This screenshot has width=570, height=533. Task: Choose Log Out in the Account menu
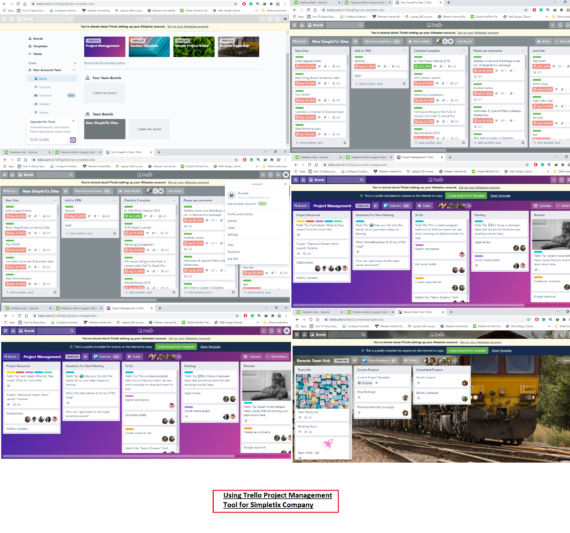[x=233, y=259]
